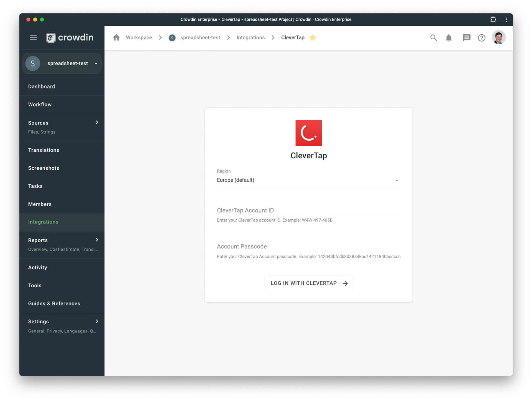Click the CleverTap heading text

coord(309,156)
